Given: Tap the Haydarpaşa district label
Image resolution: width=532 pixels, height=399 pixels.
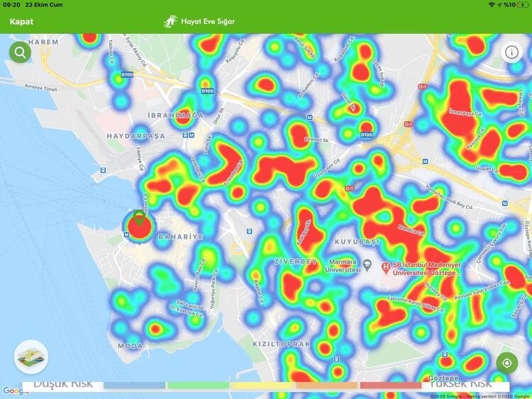Looking at the screenshot, I should 135,135.
